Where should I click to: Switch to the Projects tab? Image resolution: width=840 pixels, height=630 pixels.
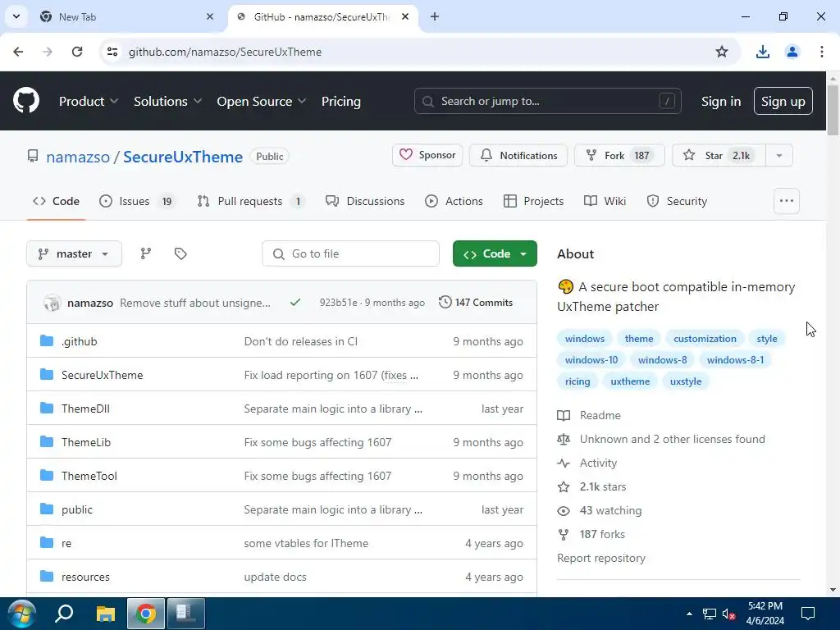click(x=533, y=201)
